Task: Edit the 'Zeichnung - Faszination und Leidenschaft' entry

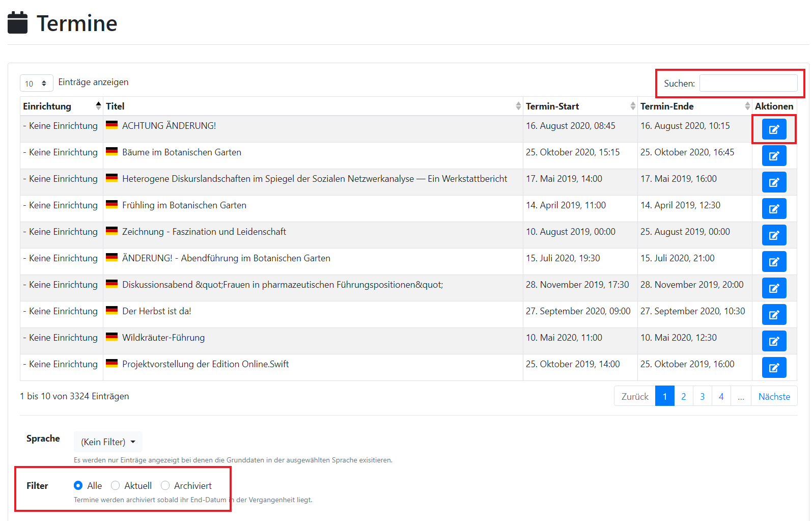Action: 774,235
